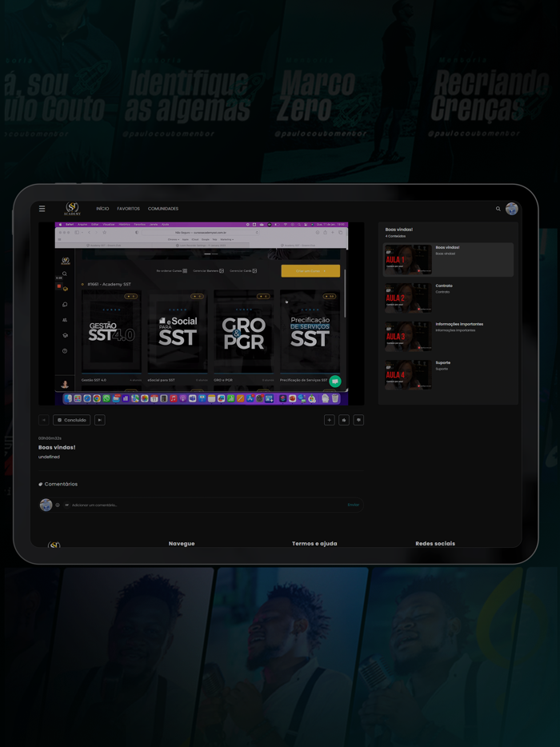
Task: Open the AULA 4 lesson thumbnail
Action: click(x=409, y=374)
